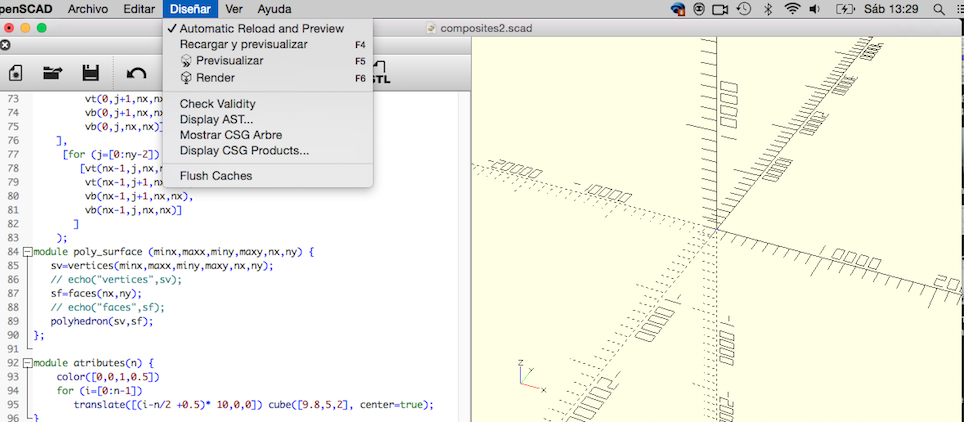The height and width of the screenshot is (422, 964).
Task: Click the Export as STL toolbar icon
Action: click(381, 73)
